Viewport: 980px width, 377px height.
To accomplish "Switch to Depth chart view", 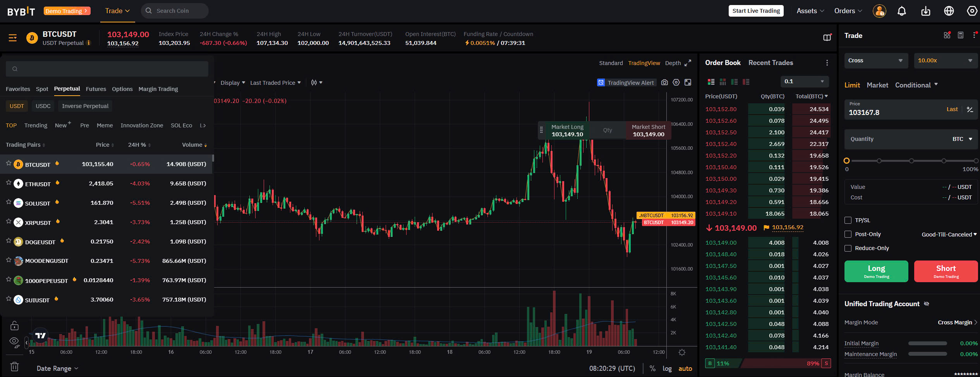I will [673, 63].
